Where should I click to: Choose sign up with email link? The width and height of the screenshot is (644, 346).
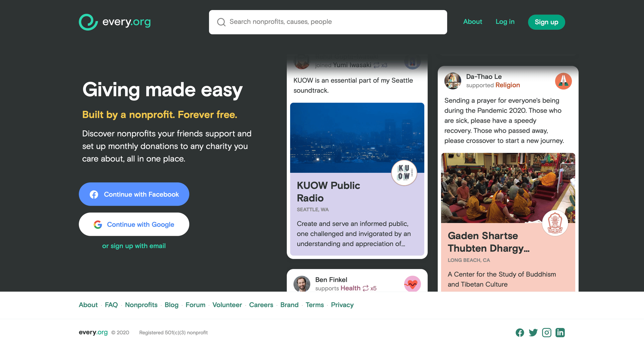pyautogui.click(x=134, y=246)
